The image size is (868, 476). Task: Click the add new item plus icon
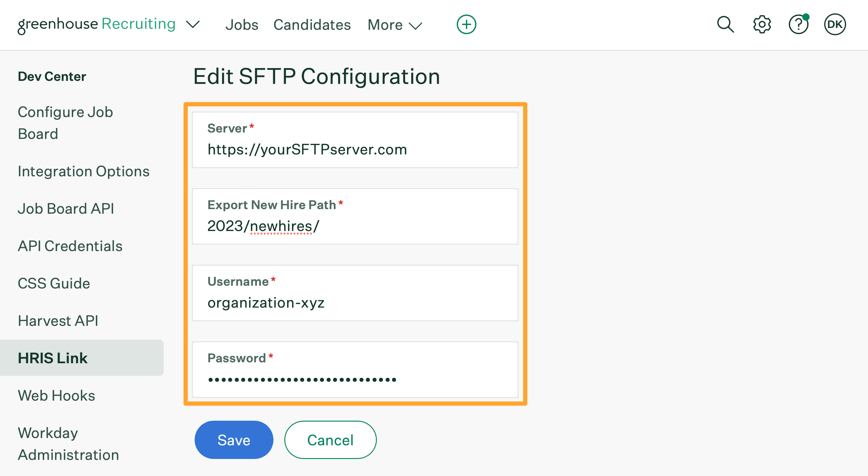(466, 25)
